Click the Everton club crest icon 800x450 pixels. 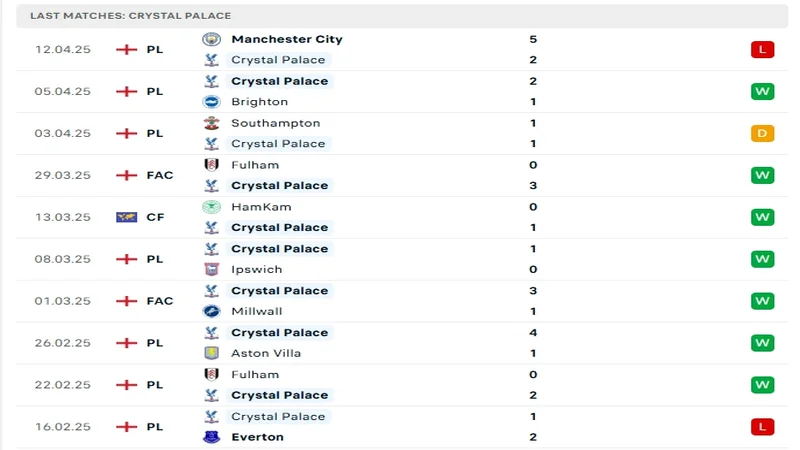211,437
